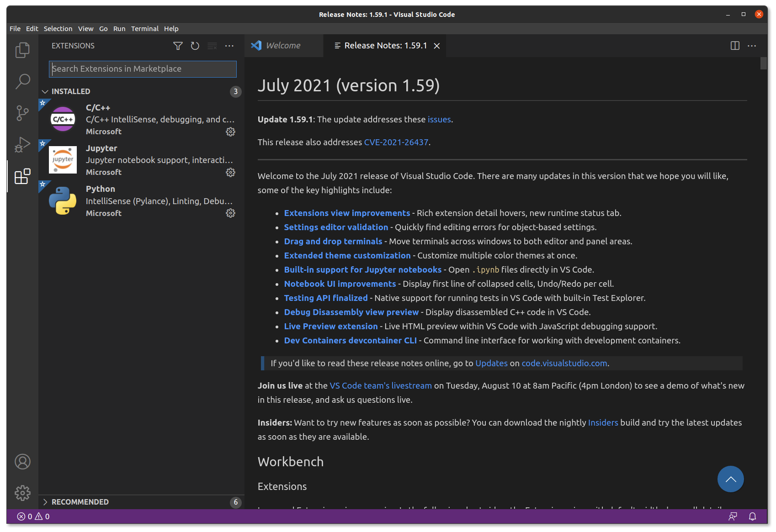776x532 pixels.
Task: Open manage gear for Python extension
Action: (231, 213)
